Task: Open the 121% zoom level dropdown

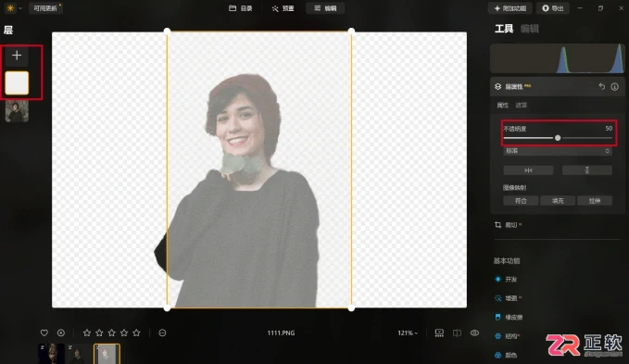Action: click(x=408, y=333)
